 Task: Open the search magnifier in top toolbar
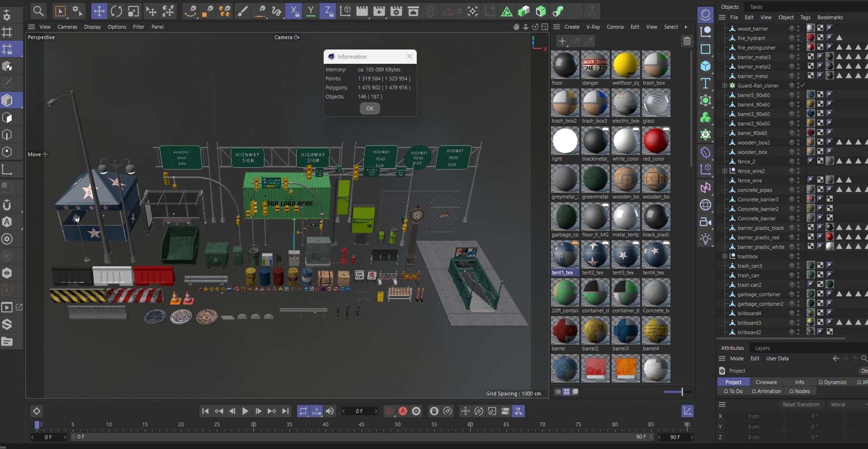[38, 11]
